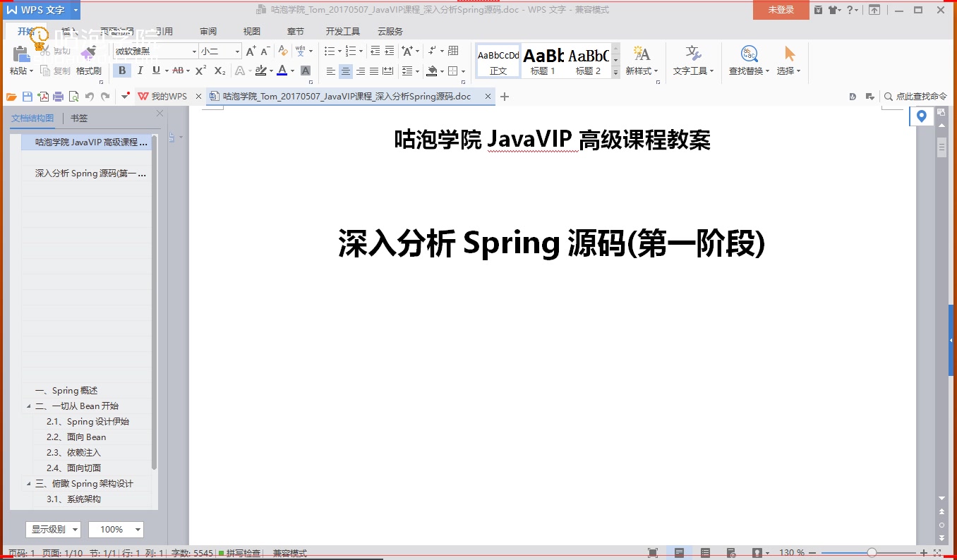Click the Format Painter brush icon

[88, 54]
